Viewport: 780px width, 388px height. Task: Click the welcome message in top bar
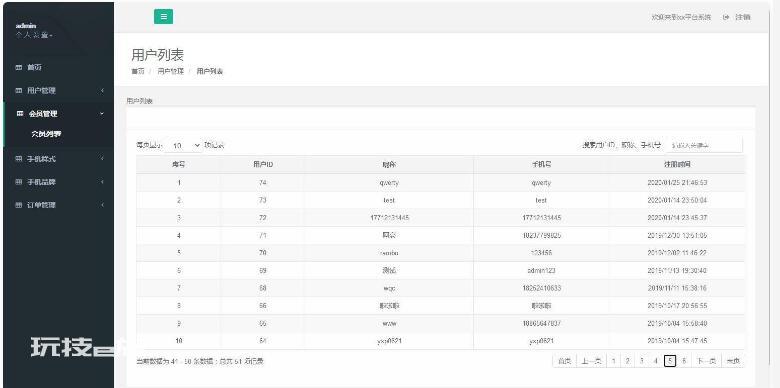(682, 17)
